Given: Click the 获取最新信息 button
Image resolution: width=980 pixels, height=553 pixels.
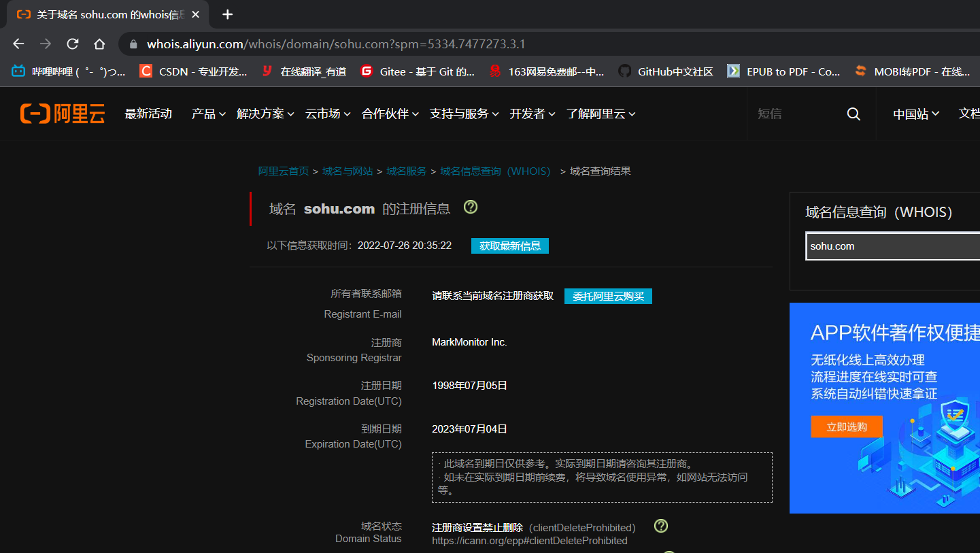Looking at the screenshot, I should tap(509, 246).
